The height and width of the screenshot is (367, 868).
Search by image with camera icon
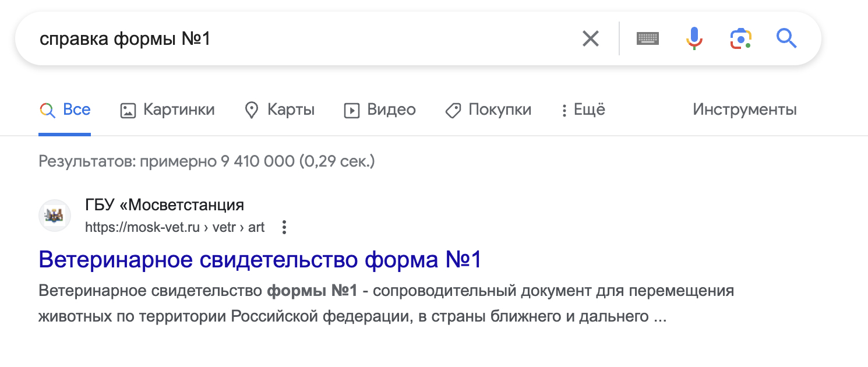tap(740, 39)
